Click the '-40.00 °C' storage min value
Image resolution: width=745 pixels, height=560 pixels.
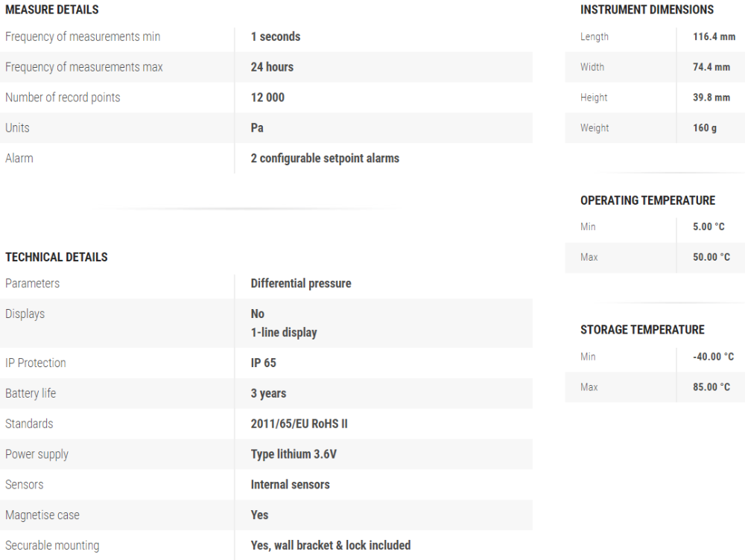[x=713, y=357]
